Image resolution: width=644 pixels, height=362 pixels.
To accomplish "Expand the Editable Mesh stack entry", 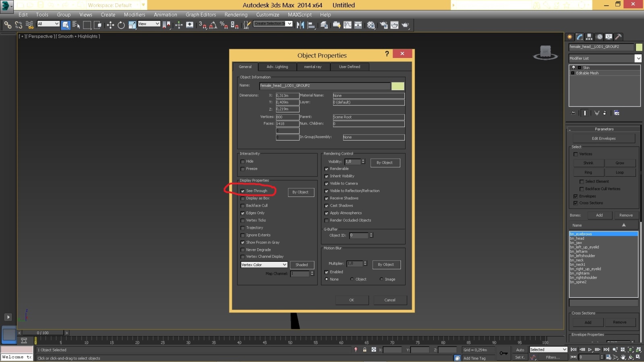I will coord(573,73).
